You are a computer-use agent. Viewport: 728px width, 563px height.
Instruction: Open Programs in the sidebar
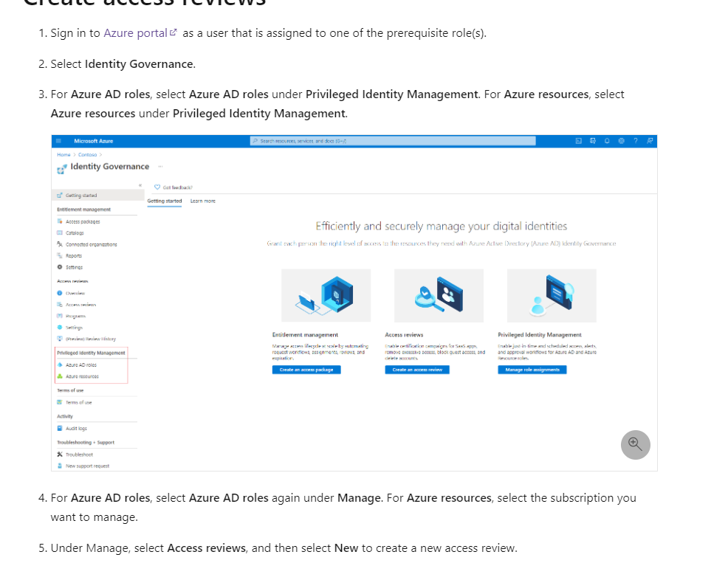pos(75,316)
